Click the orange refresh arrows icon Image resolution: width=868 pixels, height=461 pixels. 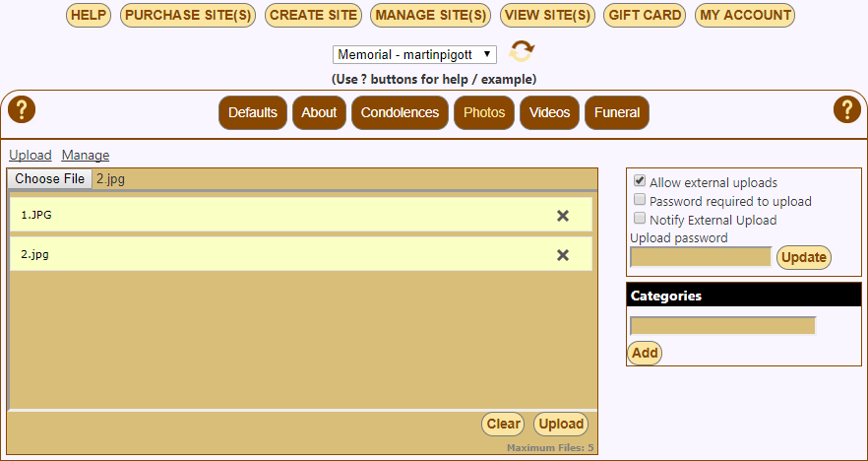[x=522, y=52]
